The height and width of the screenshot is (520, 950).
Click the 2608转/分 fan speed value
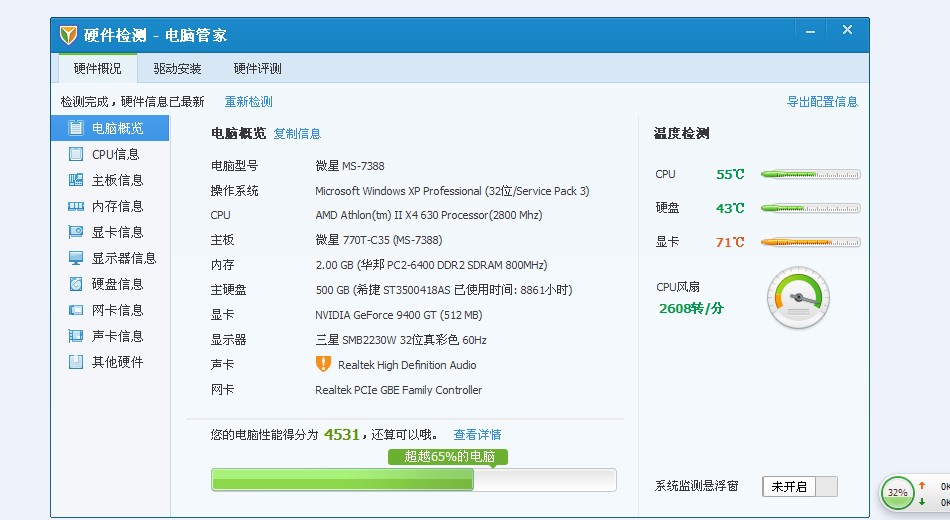coord(691,308)
